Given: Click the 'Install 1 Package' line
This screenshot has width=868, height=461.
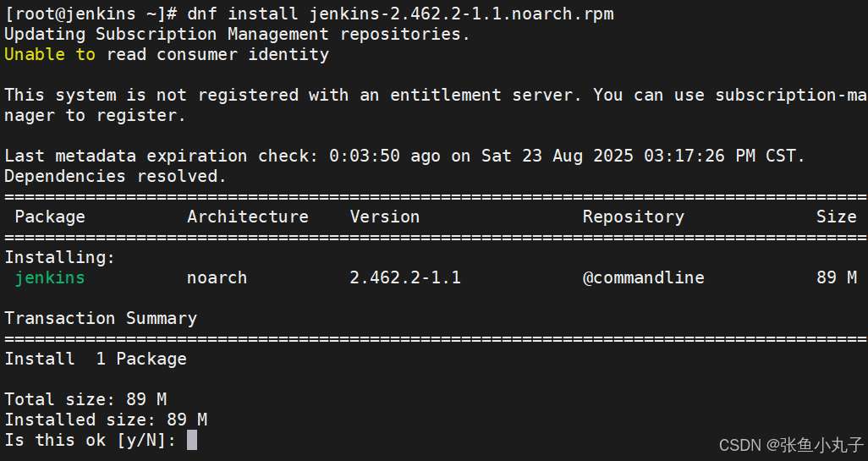Looking at the screenshot, I should [96, 359].
